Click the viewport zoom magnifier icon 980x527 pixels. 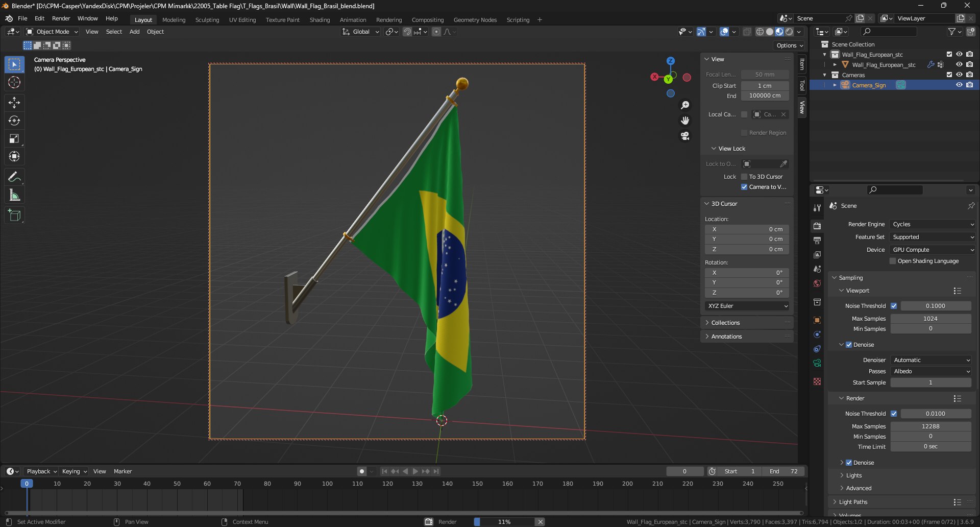685,105
